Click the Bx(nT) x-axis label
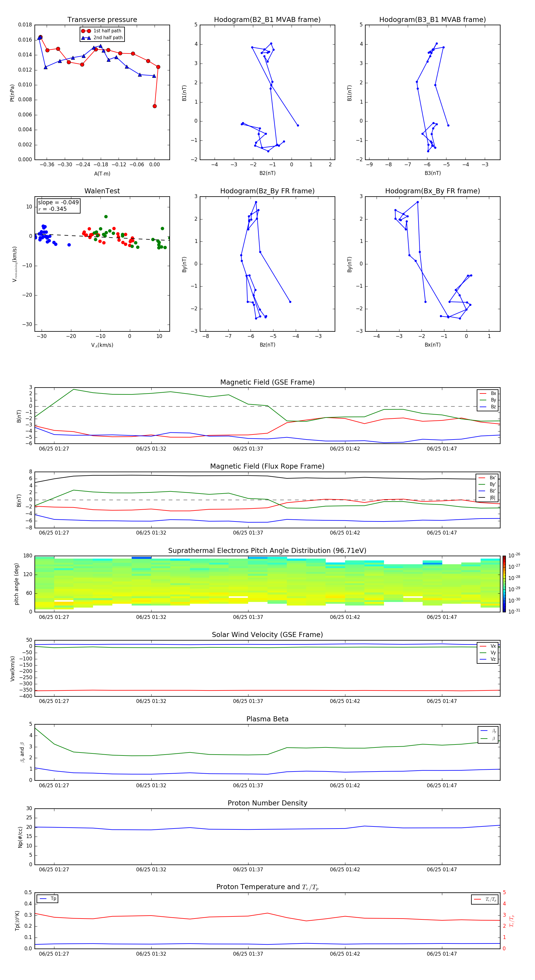535x980 pixels. (x=432, y=345)
